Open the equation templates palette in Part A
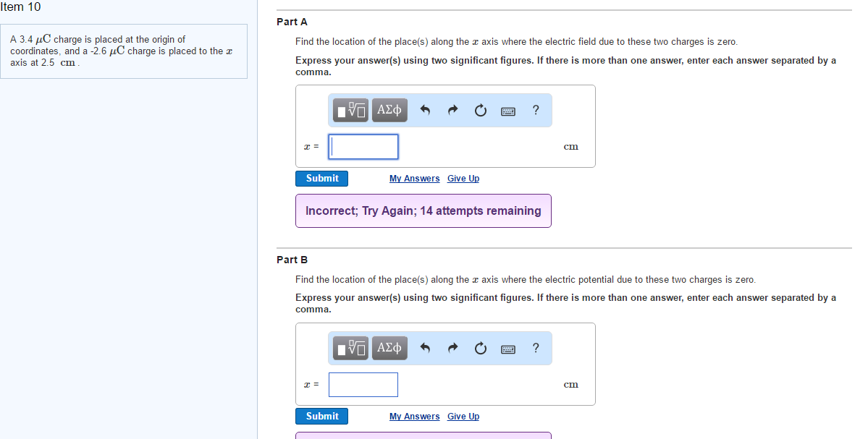The image size is (868, 439). (350, 110)
